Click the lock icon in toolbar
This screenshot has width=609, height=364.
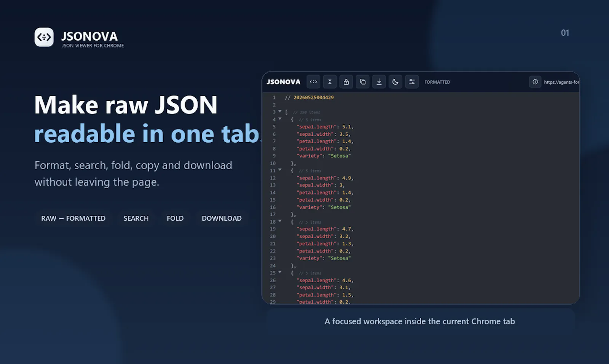click(346, 82)
